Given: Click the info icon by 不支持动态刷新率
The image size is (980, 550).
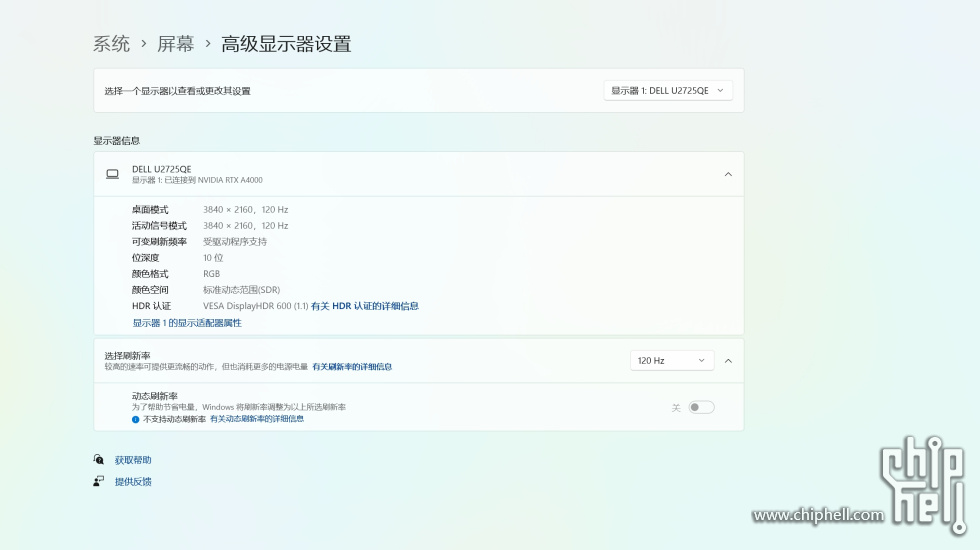Looking at the screenshot, I should pyautogui.click(x=136, y=419).
